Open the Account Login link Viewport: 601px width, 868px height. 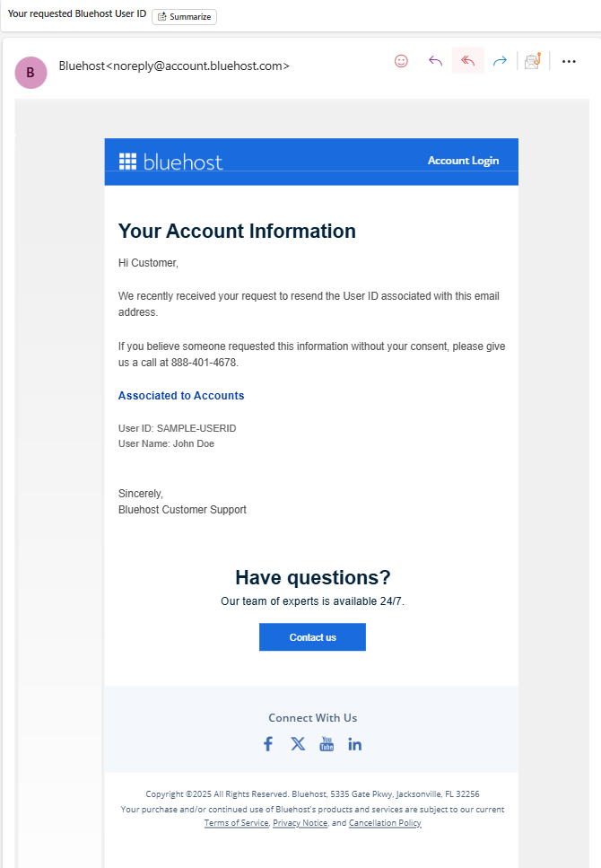tap(463, 160)
